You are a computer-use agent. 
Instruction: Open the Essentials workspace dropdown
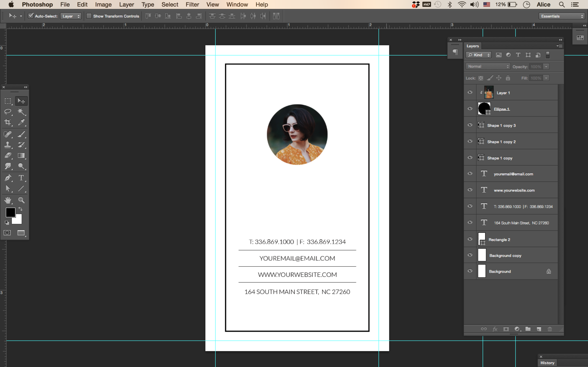(x=561, y=16)
